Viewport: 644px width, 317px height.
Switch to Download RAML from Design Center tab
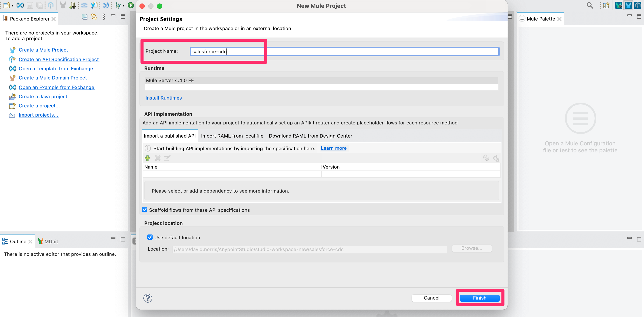click(x=310, y=136)
